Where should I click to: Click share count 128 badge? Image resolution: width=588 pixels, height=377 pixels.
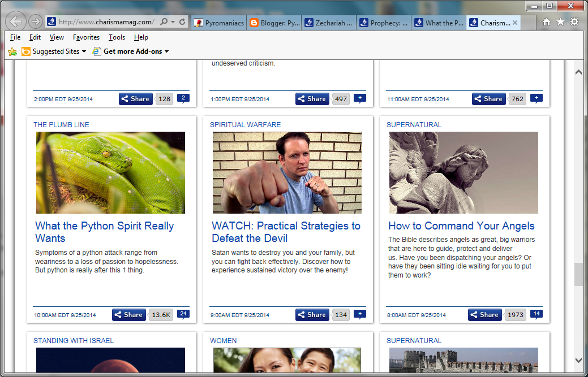pos(164,99)
